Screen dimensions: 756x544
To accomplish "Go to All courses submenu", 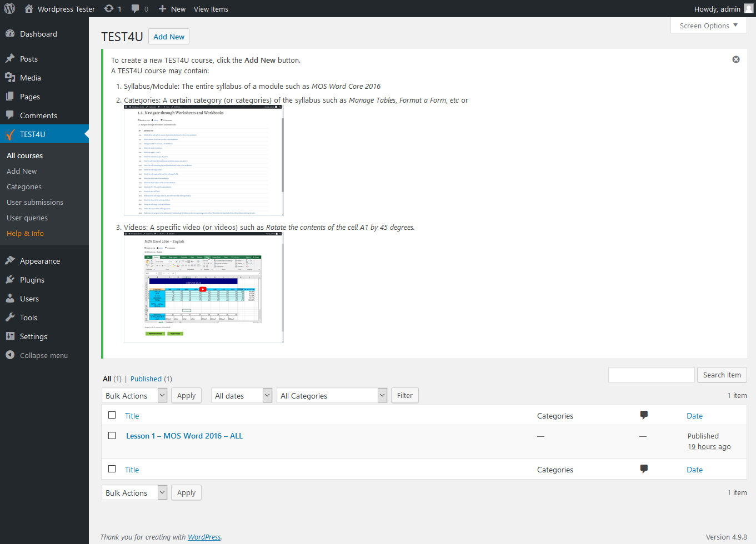I will [24, 155].
